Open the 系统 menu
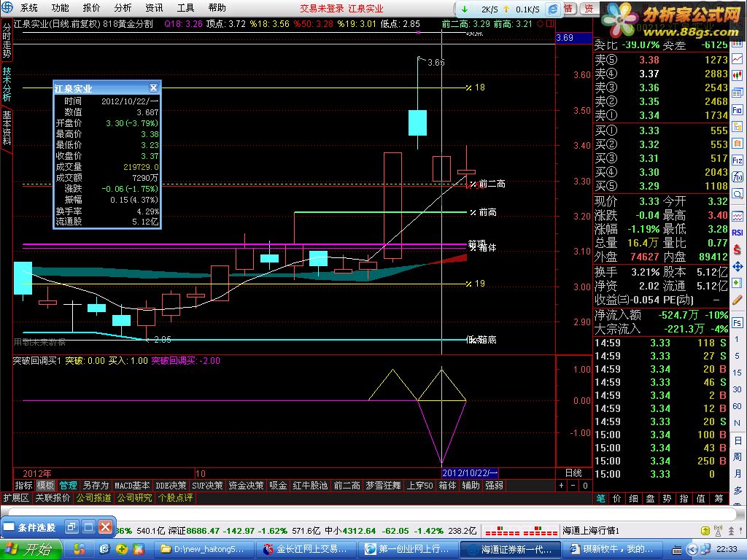 [29, 7]
